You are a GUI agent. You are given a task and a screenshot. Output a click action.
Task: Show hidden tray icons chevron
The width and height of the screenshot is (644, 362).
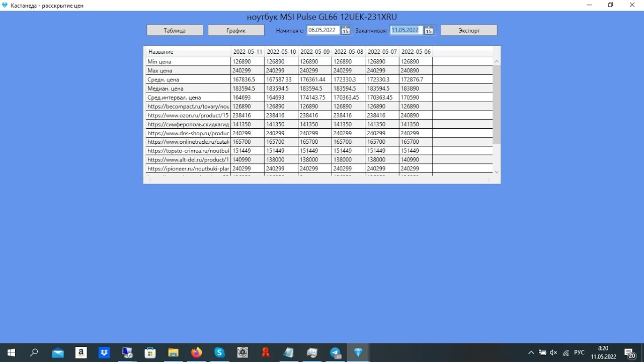(x=531, y=353)
